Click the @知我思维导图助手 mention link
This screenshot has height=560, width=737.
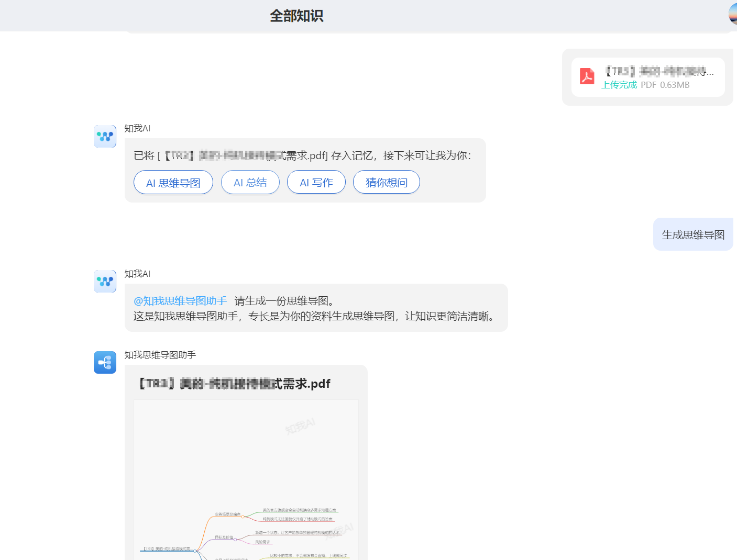click(x=180, y=301)
